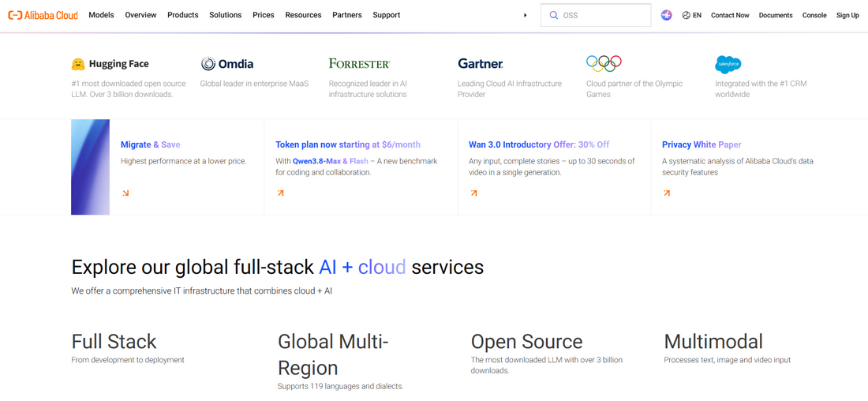The width and height of the screenshot is (868, 401).
Task: Click the arrow icon under Privacy White Paper
Action: tap(667, 193)
